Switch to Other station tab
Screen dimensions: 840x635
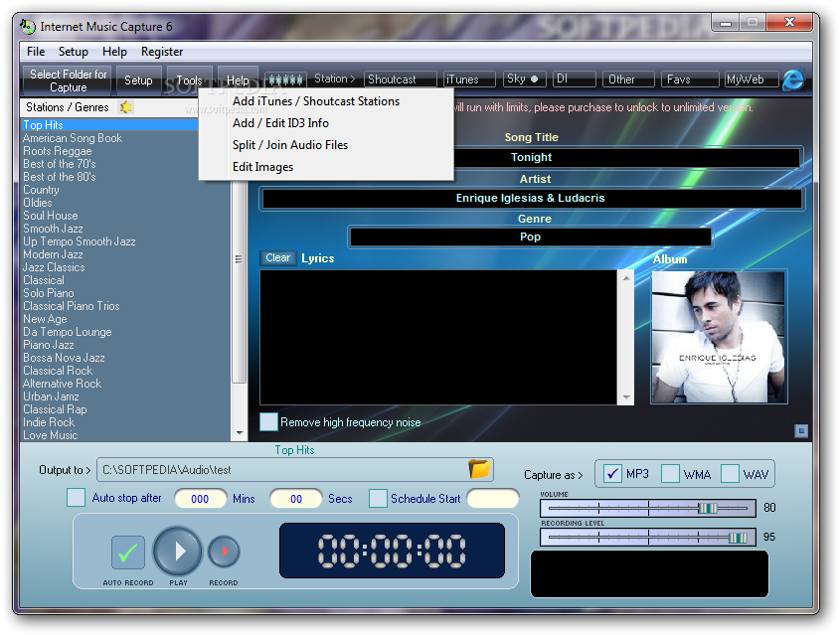point(628,79)
